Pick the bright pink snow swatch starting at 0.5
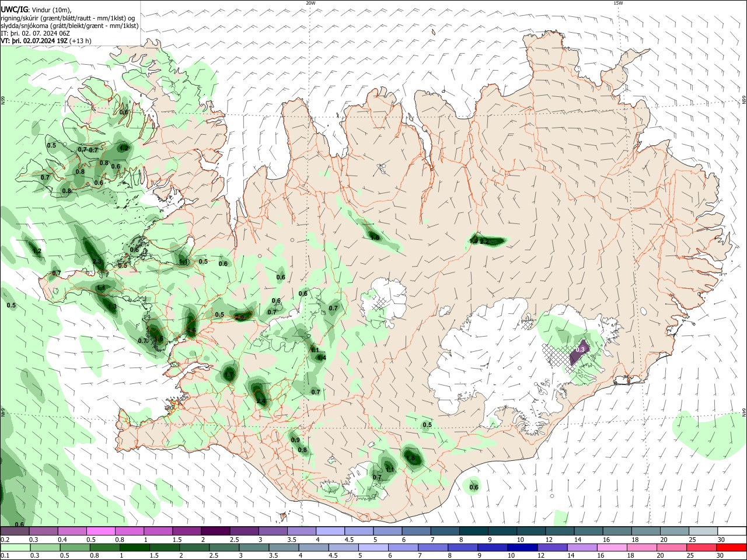This screenshot has width=747, height=560. coord(100,531)
